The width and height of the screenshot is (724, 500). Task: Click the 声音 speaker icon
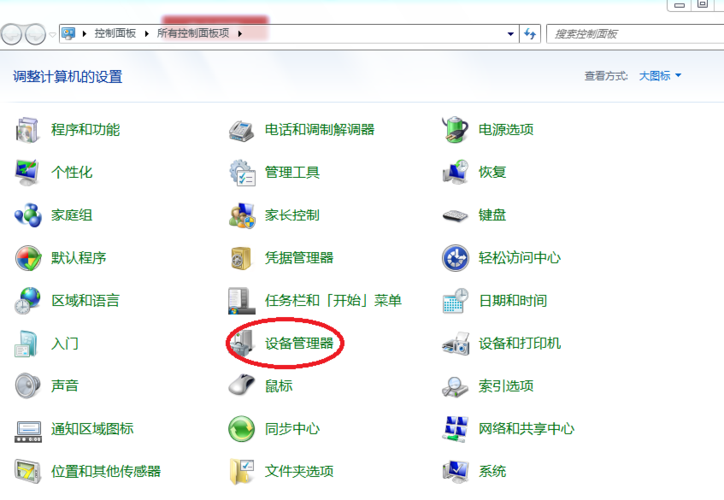(27, 386)
